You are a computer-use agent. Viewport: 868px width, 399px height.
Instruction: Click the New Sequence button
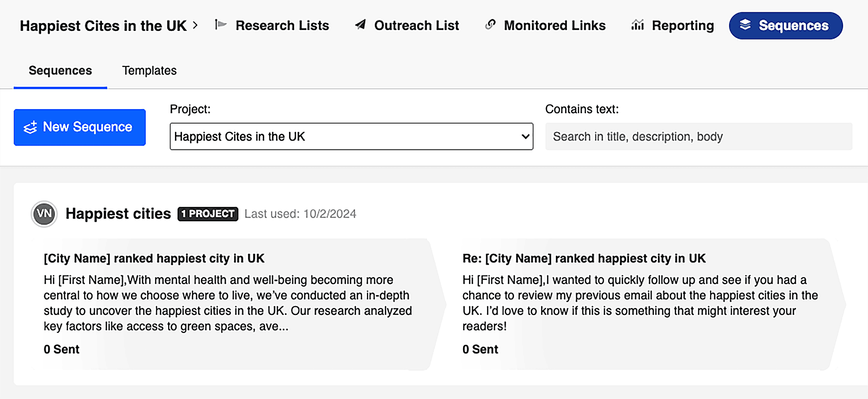pyautogui.click(x=80, y=127)
